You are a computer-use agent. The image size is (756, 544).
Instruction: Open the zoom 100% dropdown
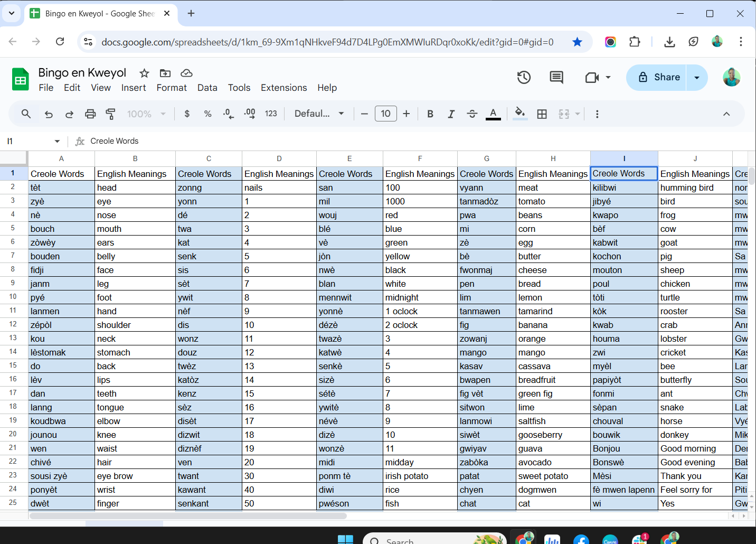[x=146, y=114]
